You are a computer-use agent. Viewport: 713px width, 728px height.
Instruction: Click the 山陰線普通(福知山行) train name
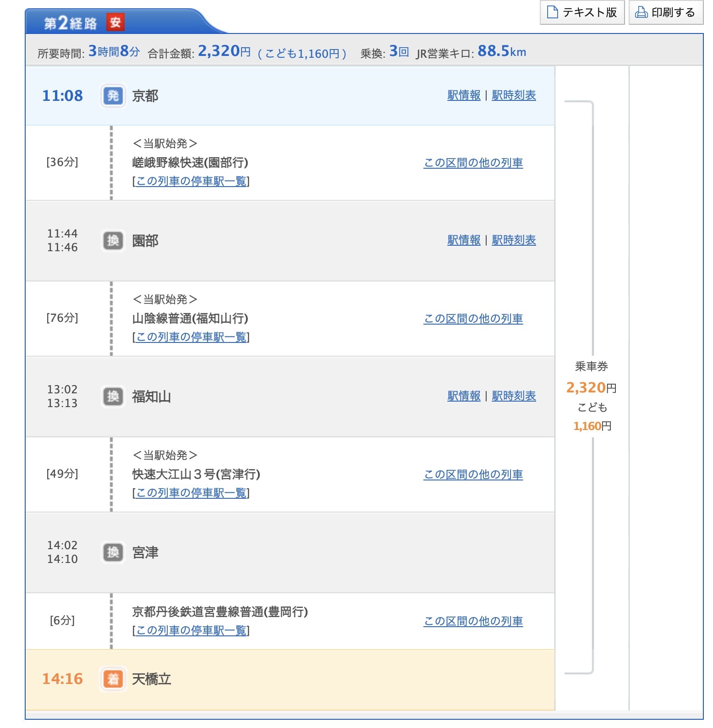coord(190,319)
